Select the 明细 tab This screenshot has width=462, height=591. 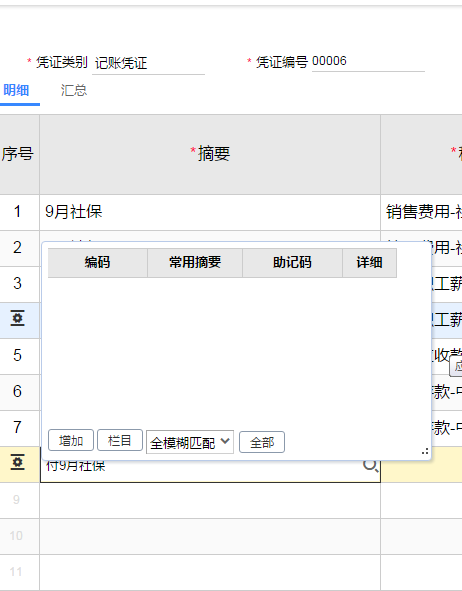click(x=16, y=90)
